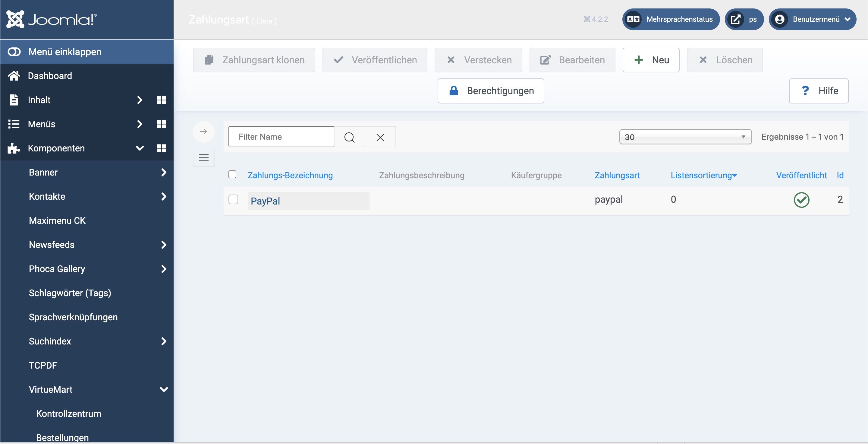
Task: Toggle published status checkmark for PayPal
Action: (x=801, y=200)
